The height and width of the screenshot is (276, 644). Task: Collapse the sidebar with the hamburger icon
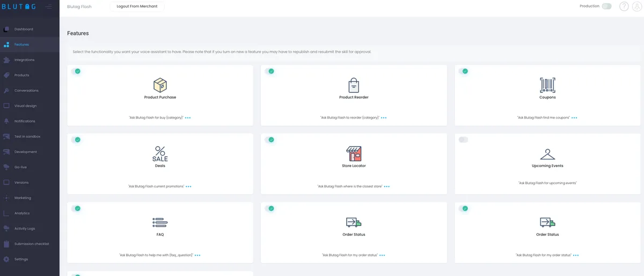pyautogui.click(x=49, y=6)
